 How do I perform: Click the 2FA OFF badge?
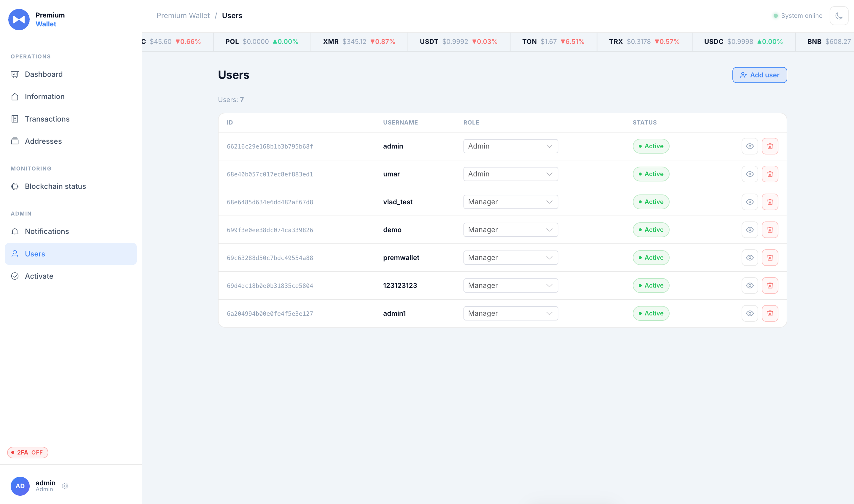28,452
